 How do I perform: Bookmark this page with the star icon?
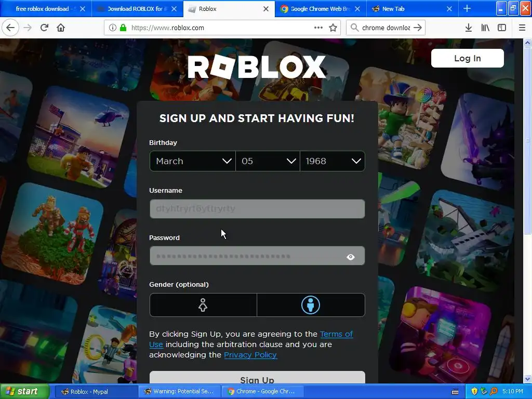333,28
